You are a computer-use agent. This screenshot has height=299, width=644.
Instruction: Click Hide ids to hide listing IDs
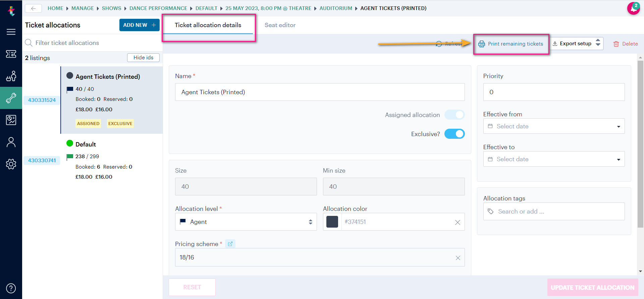pos(143,58)
